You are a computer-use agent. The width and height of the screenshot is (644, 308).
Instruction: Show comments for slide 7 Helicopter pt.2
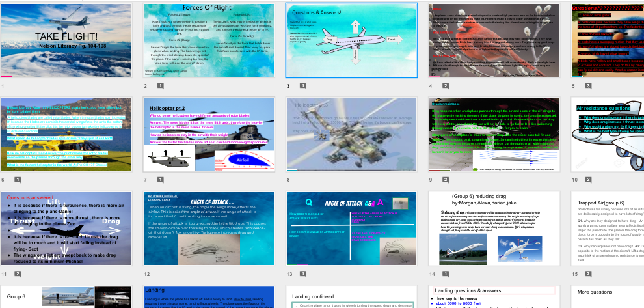tap(160, 180)
